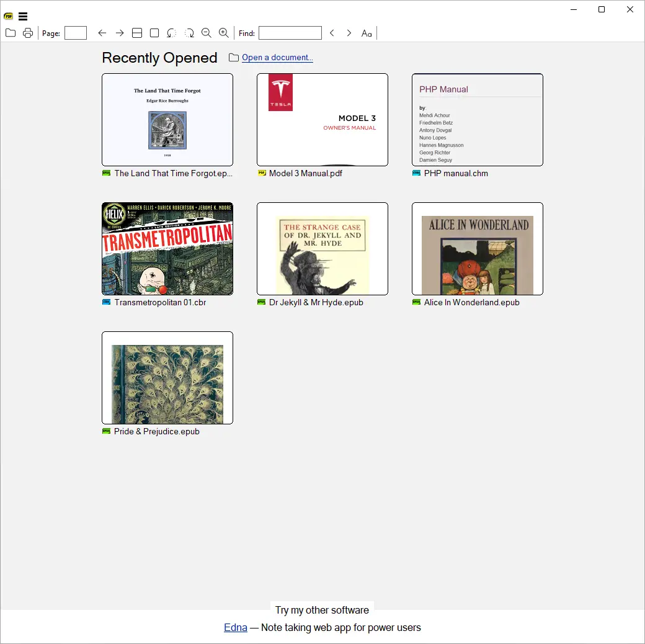Close the SumatraPDF window
The image size is (645, 644).
pos(629,9)
